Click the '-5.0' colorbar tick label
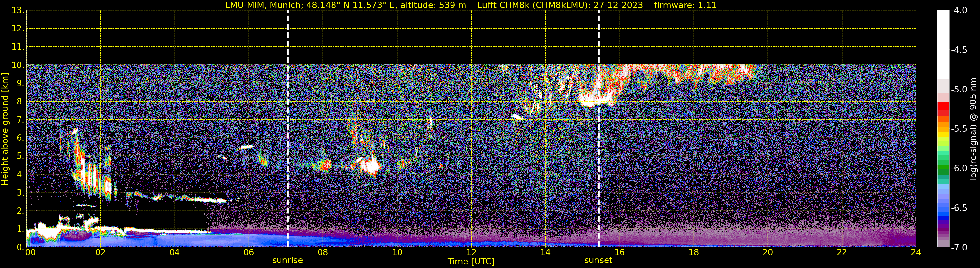Viewport: 980px width, 268px height. (959, 90)
